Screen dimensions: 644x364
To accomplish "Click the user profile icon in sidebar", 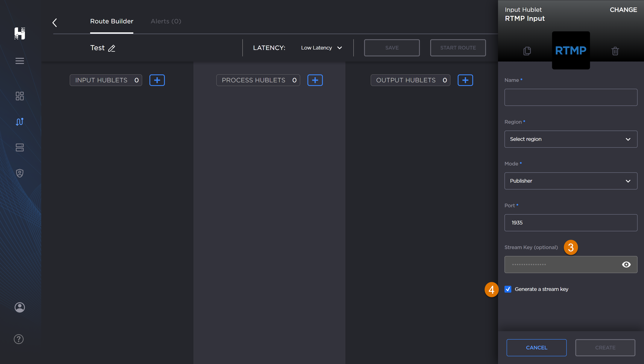I will (x=20, y=307).
